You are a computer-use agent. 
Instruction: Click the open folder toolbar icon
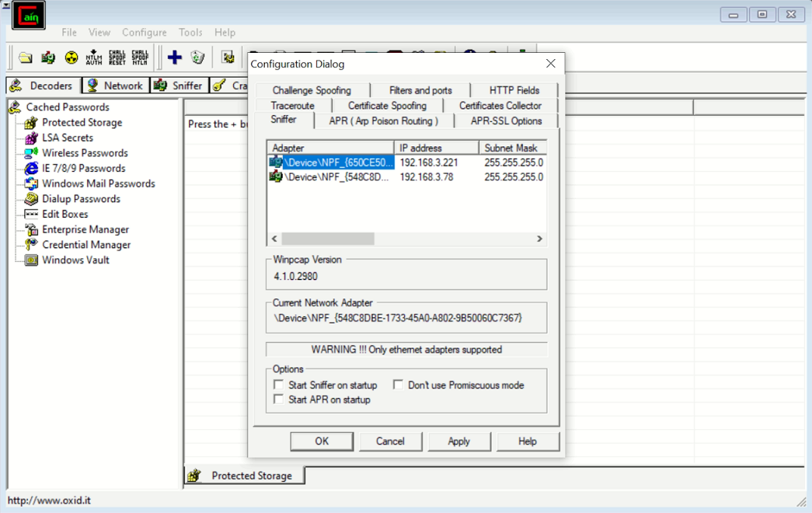click(x=26, y=58)
